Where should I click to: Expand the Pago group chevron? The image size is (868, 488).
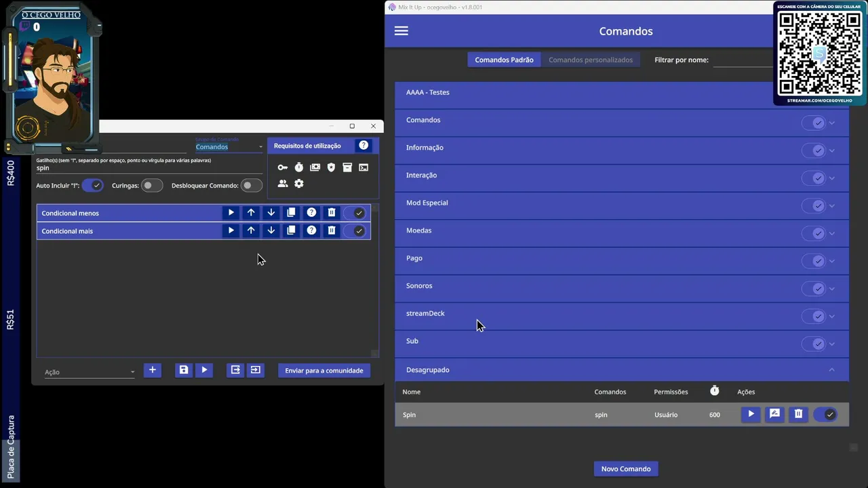point(832,261)
